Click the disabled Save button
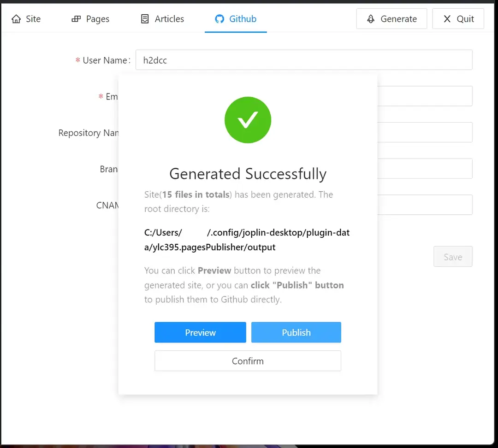The height and width of the screenshot is (448, 498). (x=453, y=257)
